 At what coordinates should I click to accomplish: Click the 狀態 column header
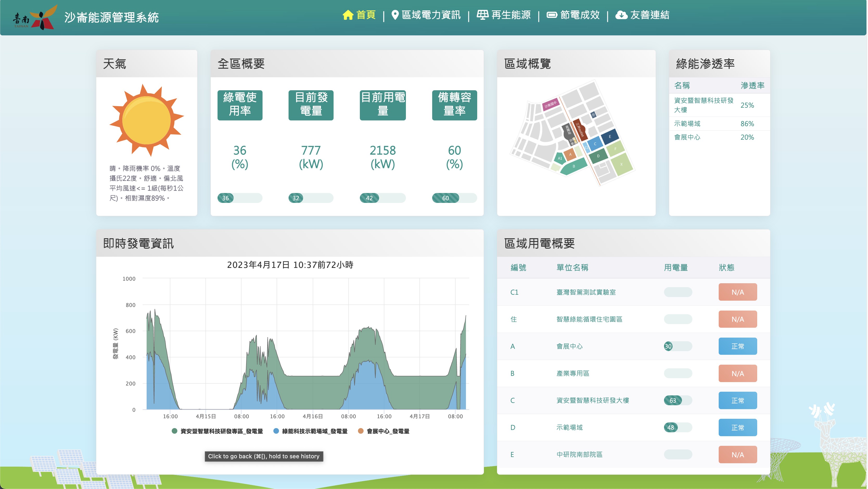(x=726, y=267)
